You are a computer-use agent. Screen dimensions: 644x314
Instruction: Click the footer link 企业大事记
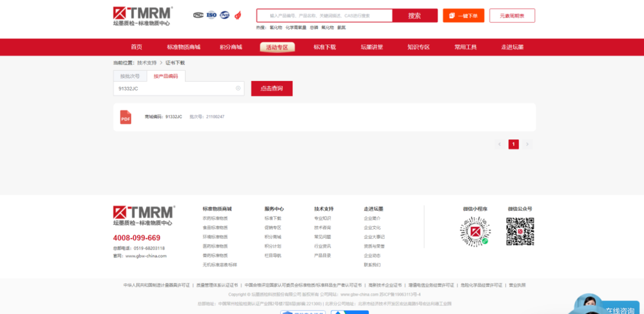click(x=374, y=237)
